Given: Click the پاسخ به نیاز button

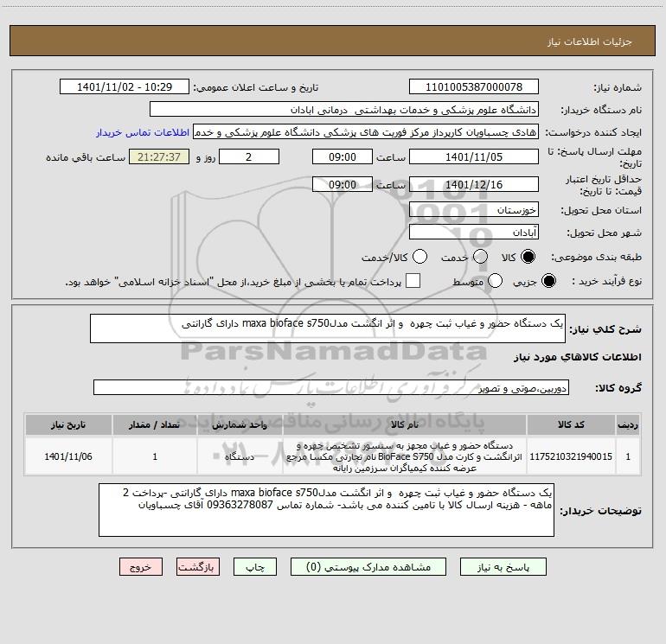Looking at the screenshot, I should 503,567.
